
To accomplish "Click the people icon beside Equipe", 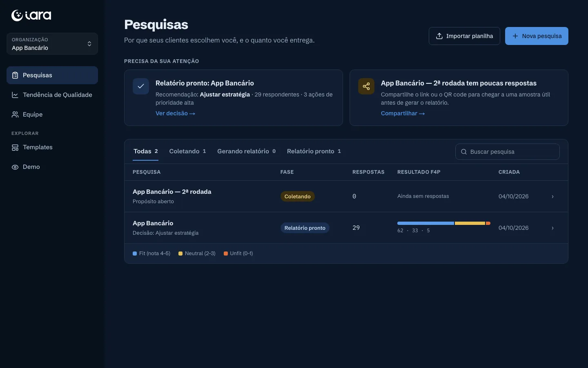I will click(x=15, y=114).
